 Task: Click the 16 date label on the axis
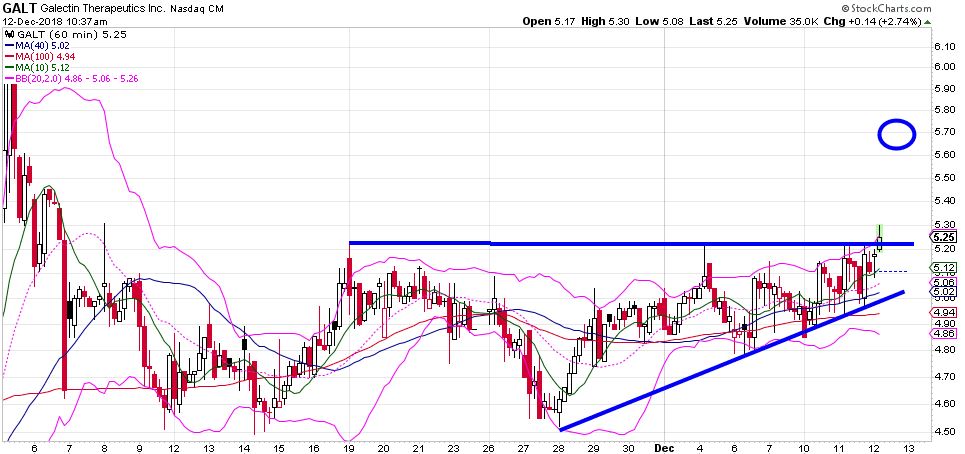click(x=314, y=448)
